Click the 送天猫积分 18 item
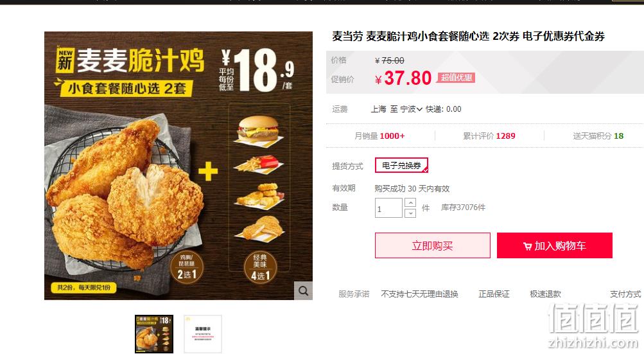Screen dimensions: 644x354 tap(598, 136)
